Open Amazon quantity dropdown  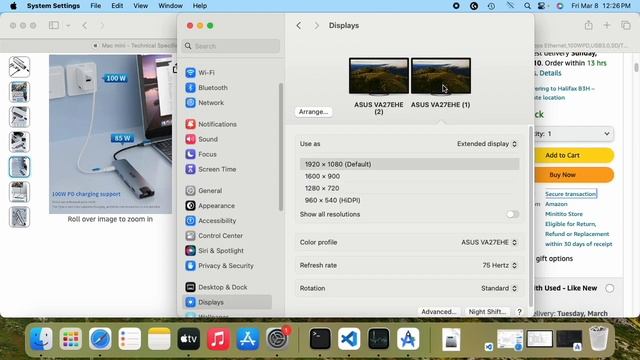coord(574,134)
